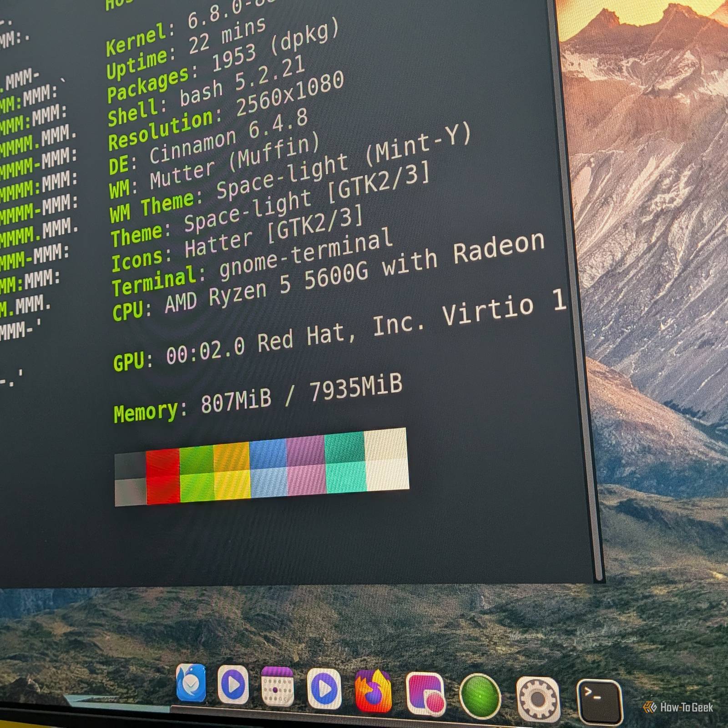Open Thunderbird mail from the dock

[x=191, y=683]
